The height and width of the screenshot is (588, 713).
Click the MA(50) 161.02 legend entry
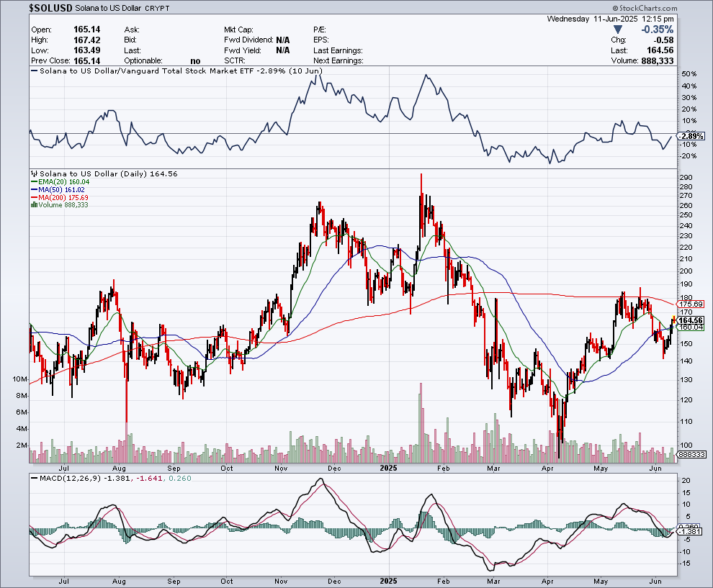(61, 189)
